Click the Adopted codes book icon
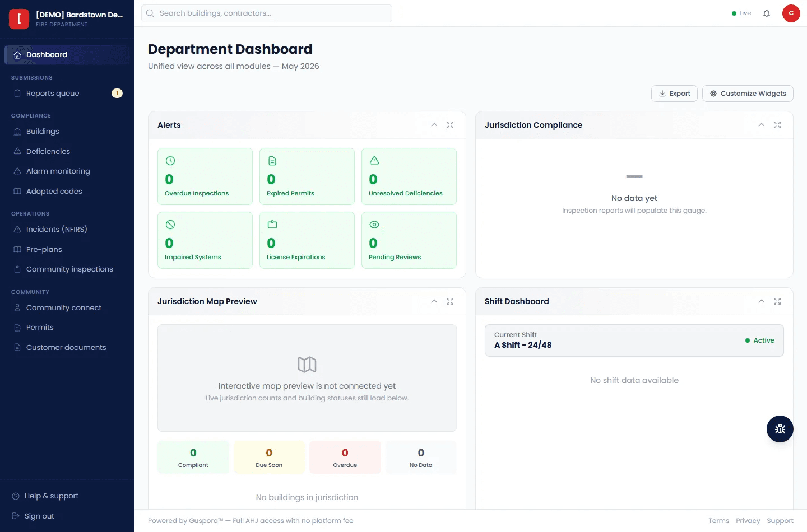Viewport: 807px width, 532px height. 17,191
